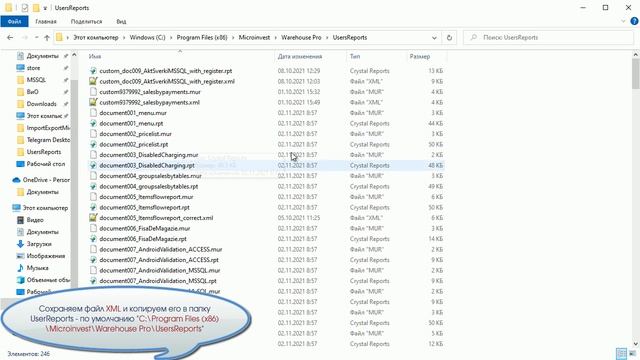Select document004_groupsalesbytables.rpt file icon
This screenshot has height=360, width=640.
pyautogui.click(x=93, y=187)
